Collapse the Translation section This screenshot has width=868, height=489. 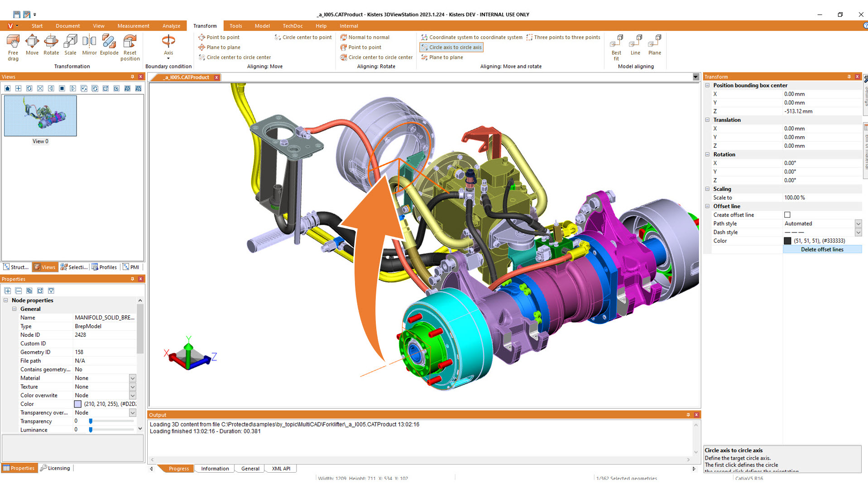(708, 120)
